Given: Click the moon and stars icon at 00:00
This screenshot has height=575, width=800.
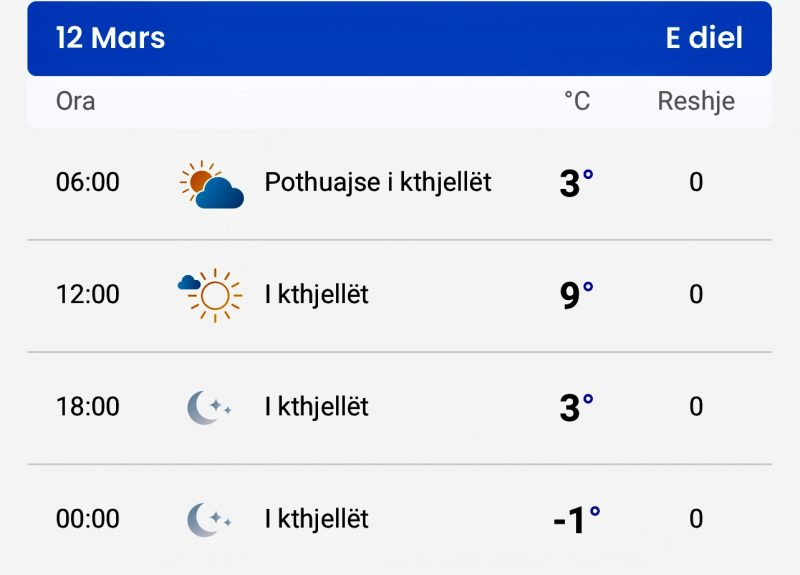Looking at the screenshot, I should click(210, 519).
